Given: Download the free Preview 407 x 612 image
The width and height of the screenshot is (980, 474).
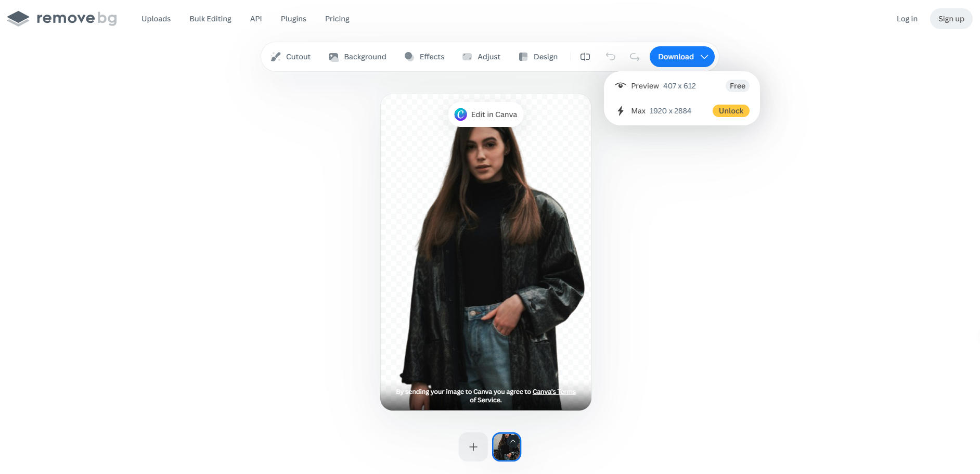Looking at the screenshot, I should (x=682, y=86).
